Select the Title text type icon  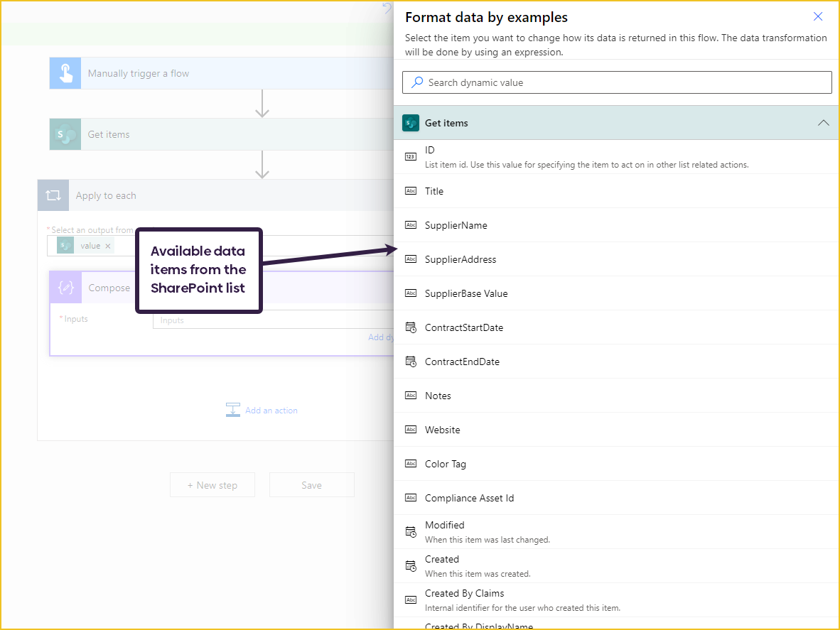[411, 191]
